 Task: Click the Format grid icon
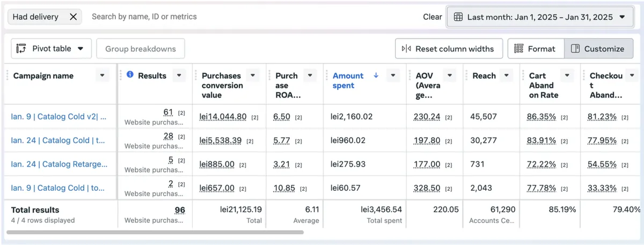click(x=518, y=49)
